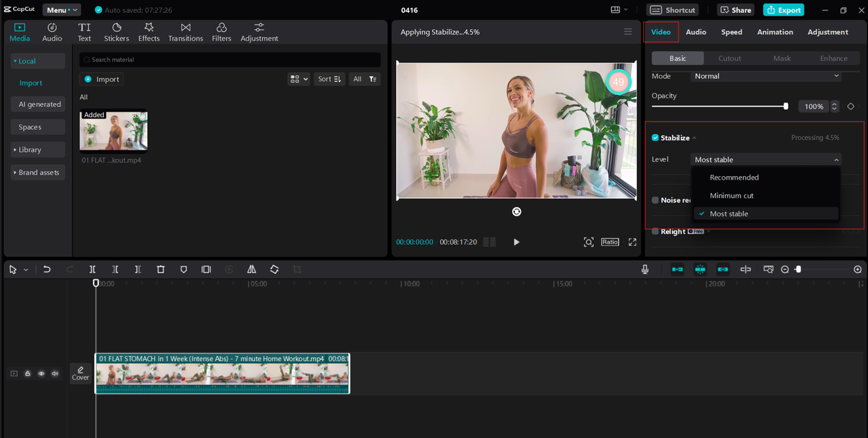Viewport: 868px width, 438px height.
Task: Hide the video track with eye icon
Action: [41, 374]
